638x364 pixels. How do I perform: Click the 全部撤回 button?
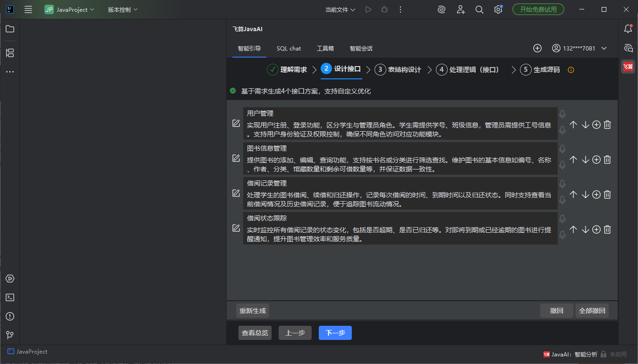pos(592,311)
